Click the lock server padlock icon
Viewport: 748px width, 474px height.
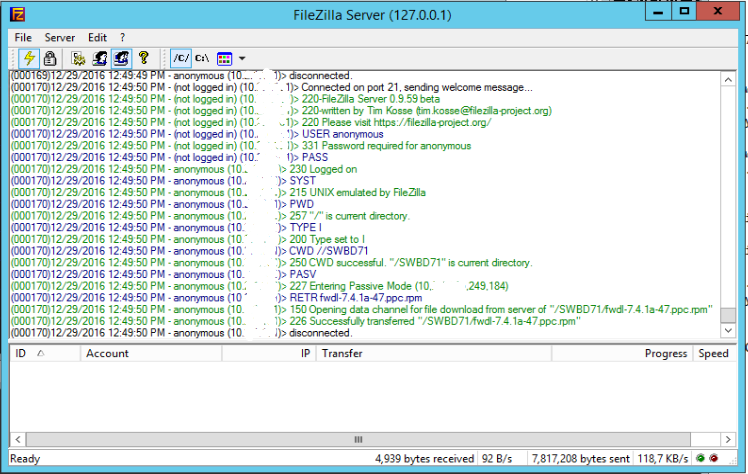tap(50, 58)
